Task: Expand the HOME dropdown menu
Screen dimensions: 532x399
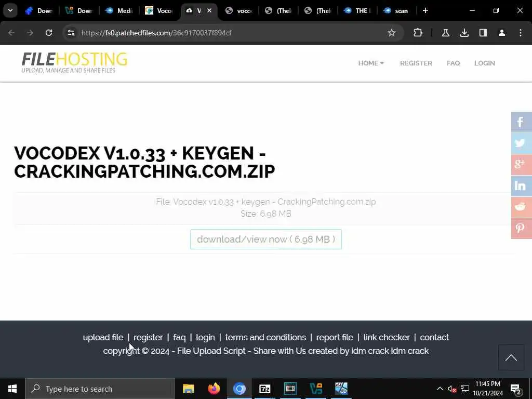Action: pyautogui.click(x=371, y=63)
